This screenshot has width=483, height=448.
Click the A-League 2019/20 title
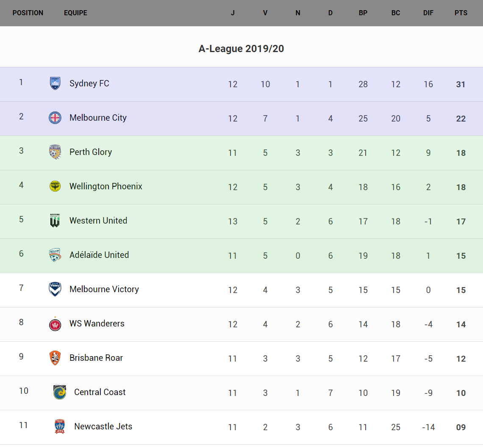pyautogui.click(x=241, y=49)
